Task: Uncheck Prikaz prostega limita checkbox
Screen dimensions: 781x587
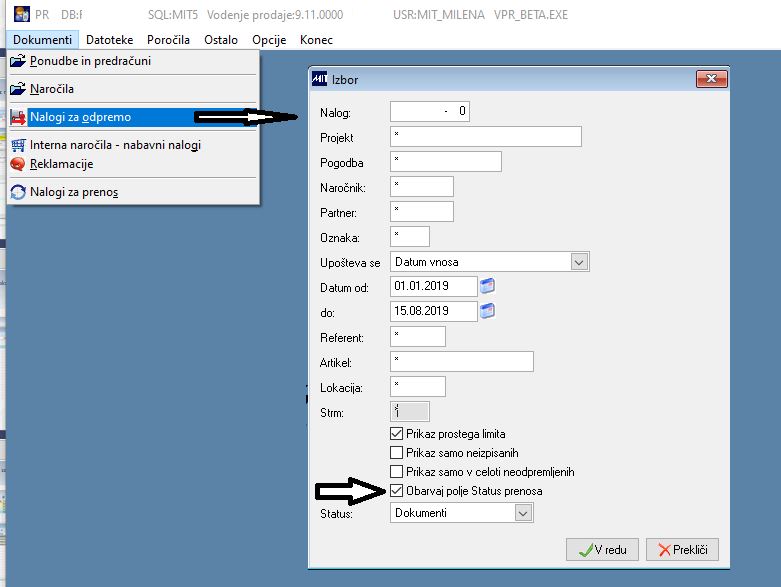Action: tap(396, 434)
